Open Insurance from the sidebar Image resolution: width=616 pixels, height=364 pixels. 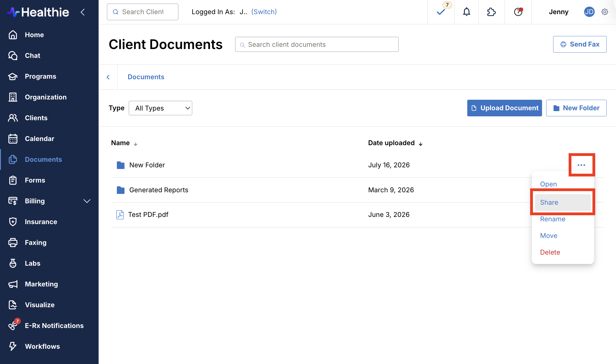tap(41, 222)
